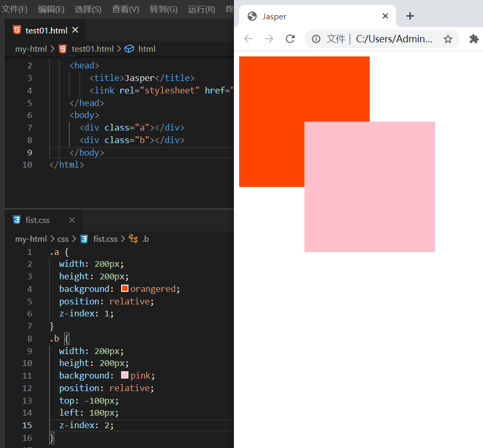Click the title text Jasper in HTML code
Screen dimensions: 483x448
click(x=139, y=78)
